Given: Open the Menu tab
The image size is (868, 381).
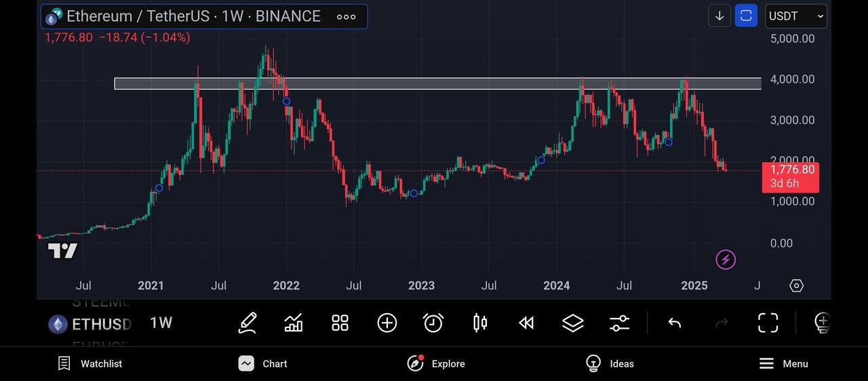Looking at the screenshot, I should 783,363.
